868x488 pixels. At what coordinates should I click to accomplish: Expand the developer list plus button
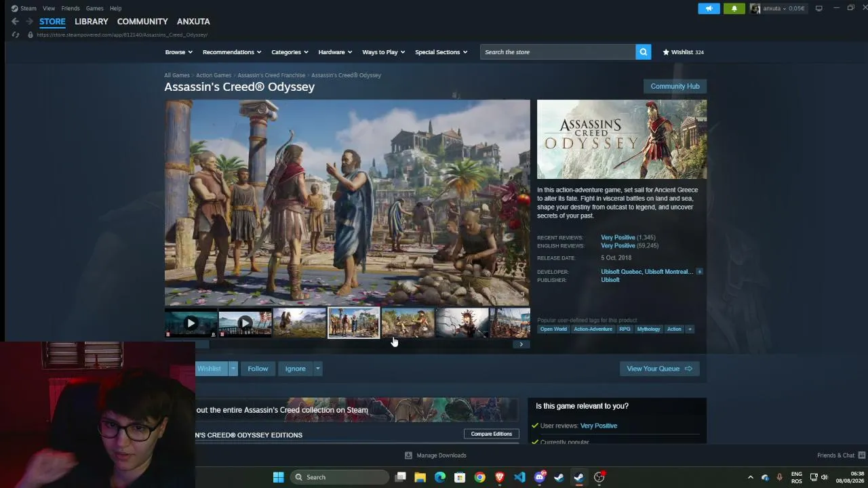[699, 272]
